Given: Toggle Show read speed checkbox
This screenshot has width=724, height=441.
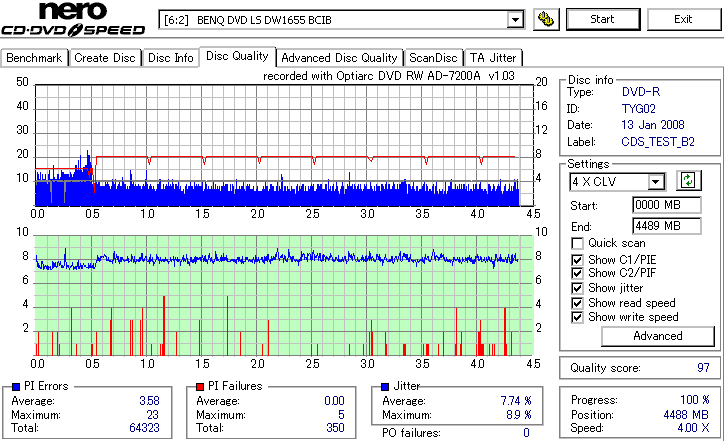Looking at the screenshot, I should [x=577, y=303].
